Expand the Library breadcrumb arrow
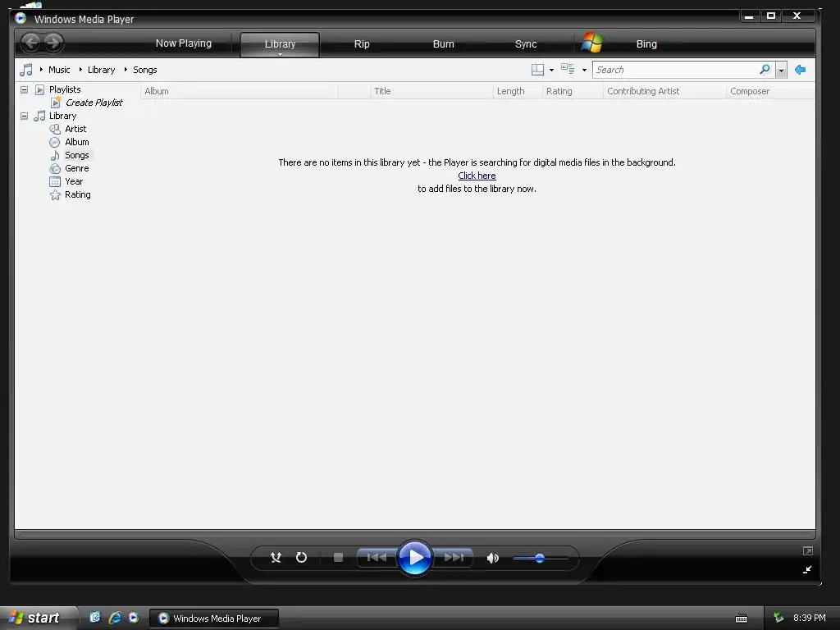The image size is (840, 630). pyautogui.click(x=80, y=70)
